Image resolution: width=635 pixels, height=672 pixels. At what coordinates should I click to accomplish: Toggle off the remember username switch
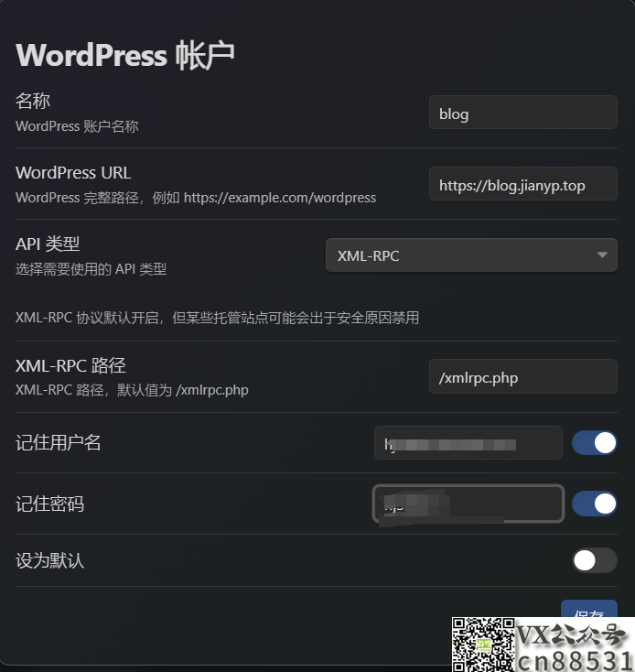pos(595,443)
